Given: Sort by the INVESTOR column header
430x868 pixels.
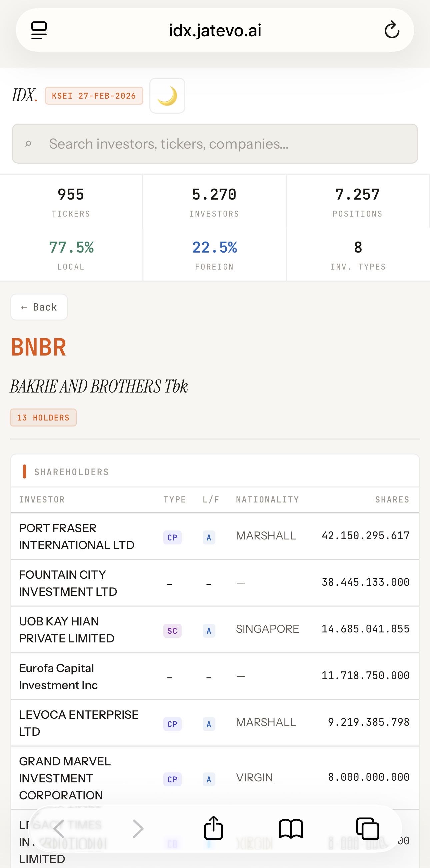Looking at the screenshot, I should (x=42, y=499).
